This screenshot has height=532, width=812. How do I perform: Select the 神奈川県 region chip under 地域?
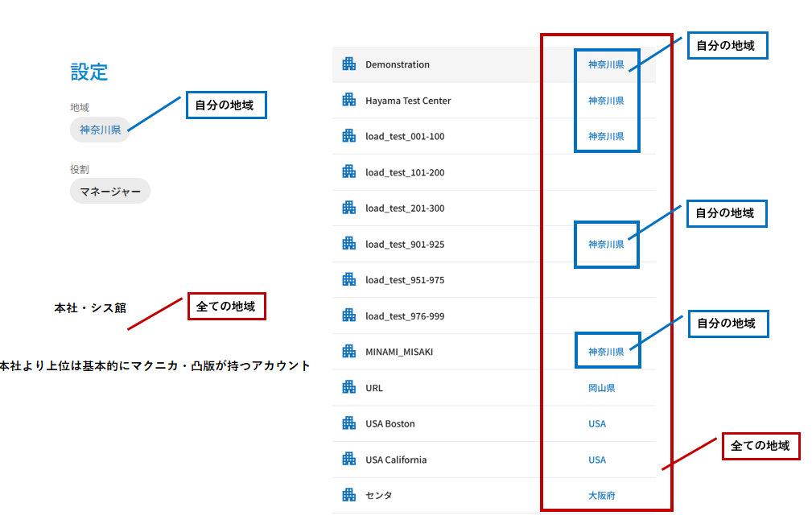click(x=100, y=130)
